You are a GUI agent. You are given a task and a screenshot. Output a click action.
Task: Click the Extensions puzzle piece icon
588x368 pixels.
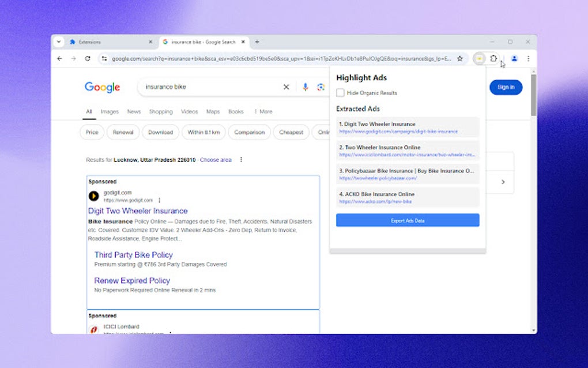494,58
